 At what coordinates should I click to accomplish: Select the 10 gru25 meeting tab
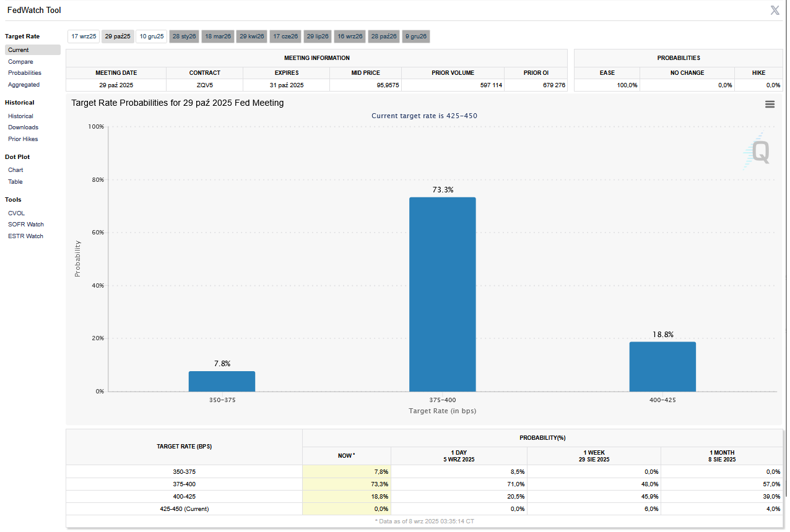(x=152, y=36)
